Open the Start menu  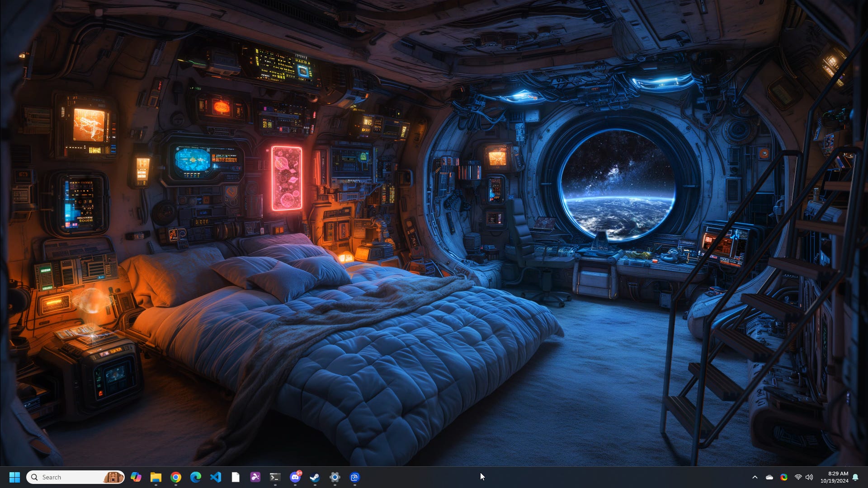pos(15,477)
